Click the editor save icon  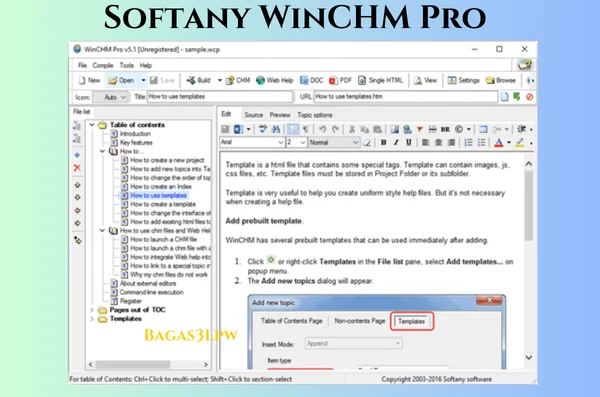click(225, 129)
